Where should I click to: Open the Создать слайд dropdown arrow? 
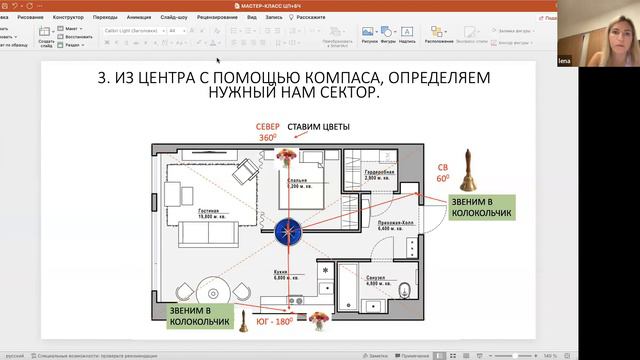[53, 32]
